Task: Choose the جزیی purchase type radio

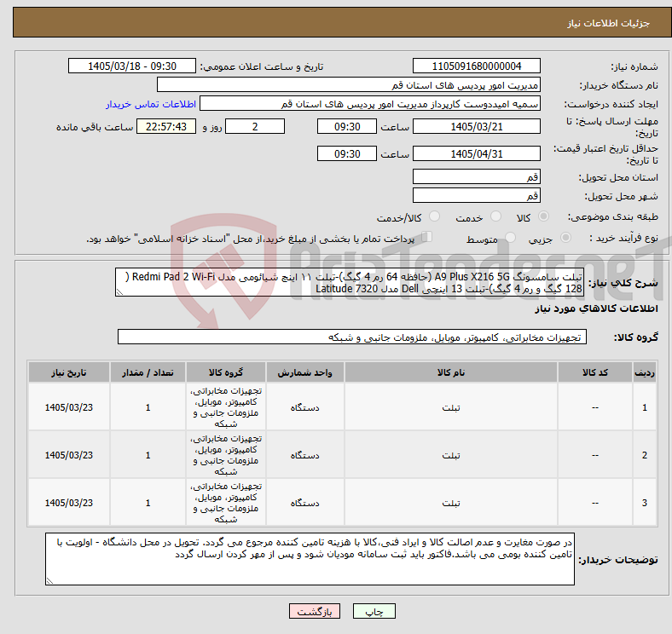Action: point(565,237)
